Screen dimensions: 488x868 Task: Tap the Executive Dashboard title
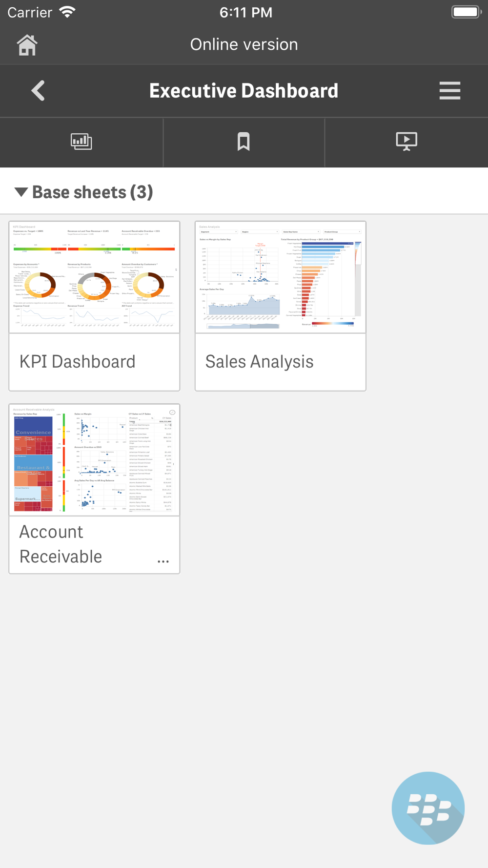244,91
